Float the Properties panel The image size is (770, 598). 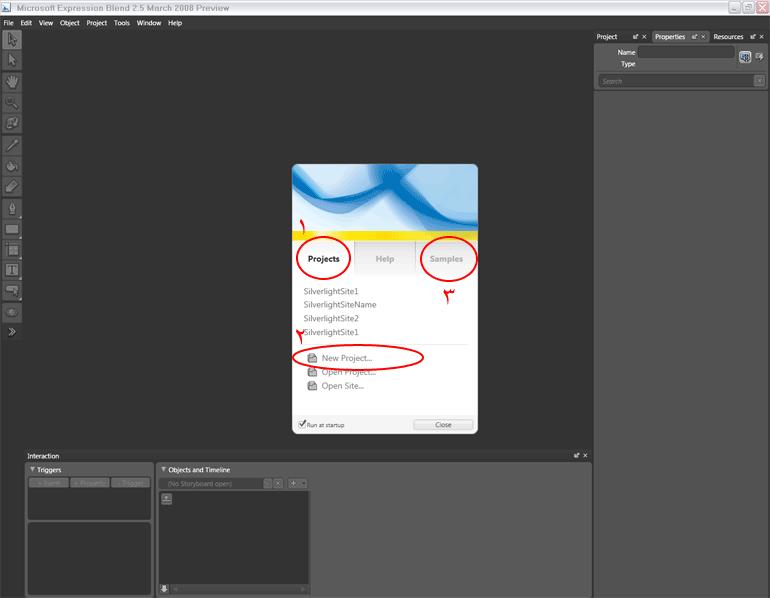coord(694,37)
